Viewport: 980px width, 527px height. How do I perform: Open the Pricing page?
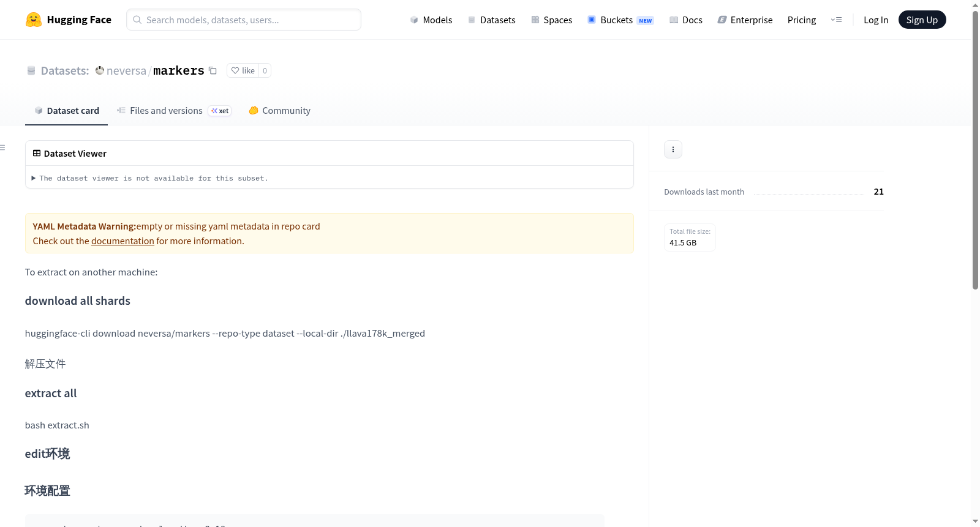[802, 20]
